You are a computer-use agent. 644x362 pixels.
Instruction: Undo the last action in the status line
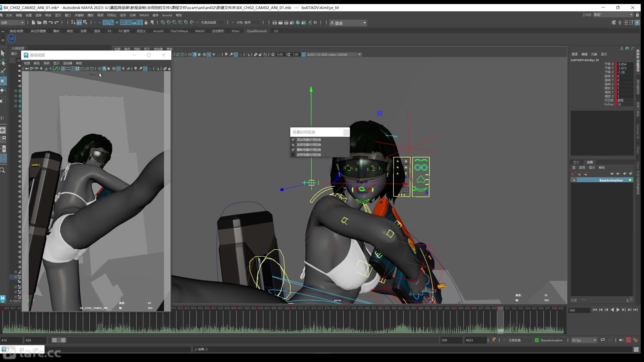(51, 23)
